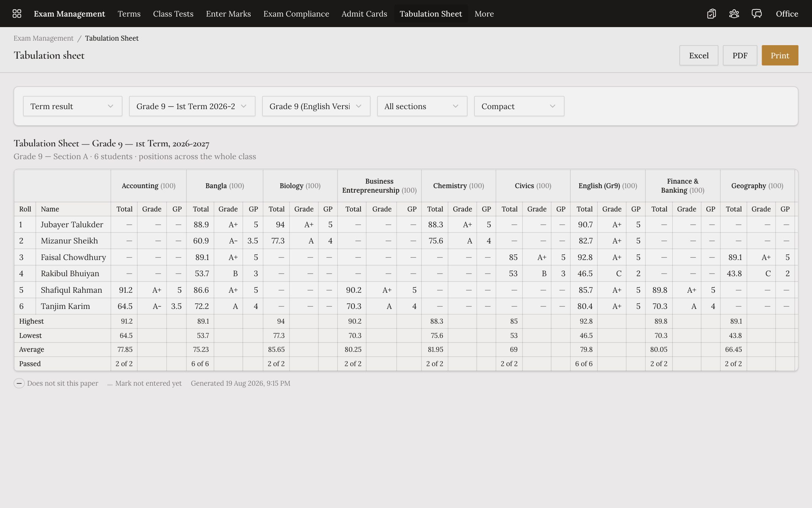Click Jubayer Talukder's Chemistry total 88.3
Screen dimensions: 812x508
pyautogui.click(x=435, y=224)
